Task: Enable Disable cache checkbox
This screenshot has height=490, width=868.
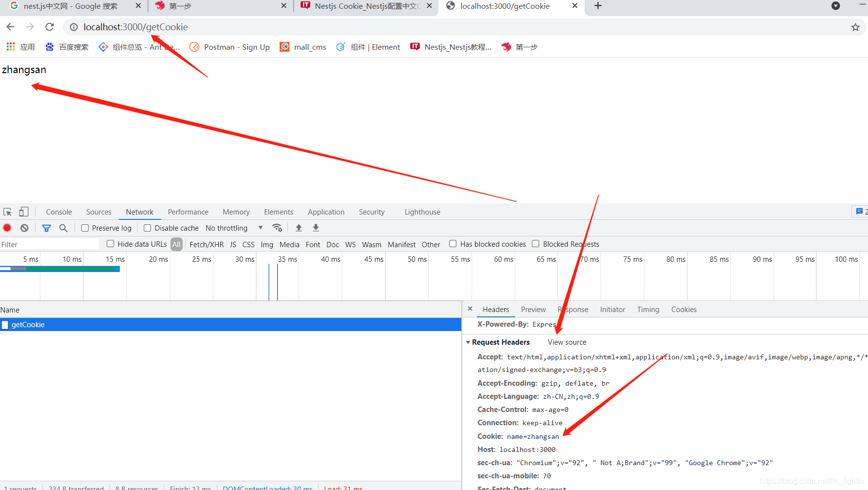Action: click(x=147, y=228)
